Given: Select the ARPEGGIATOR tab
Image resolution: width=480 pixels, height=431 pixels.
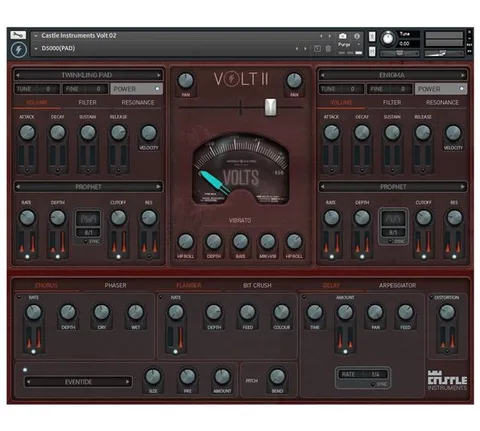Looking at the screenshot, I should coord(397,286).
